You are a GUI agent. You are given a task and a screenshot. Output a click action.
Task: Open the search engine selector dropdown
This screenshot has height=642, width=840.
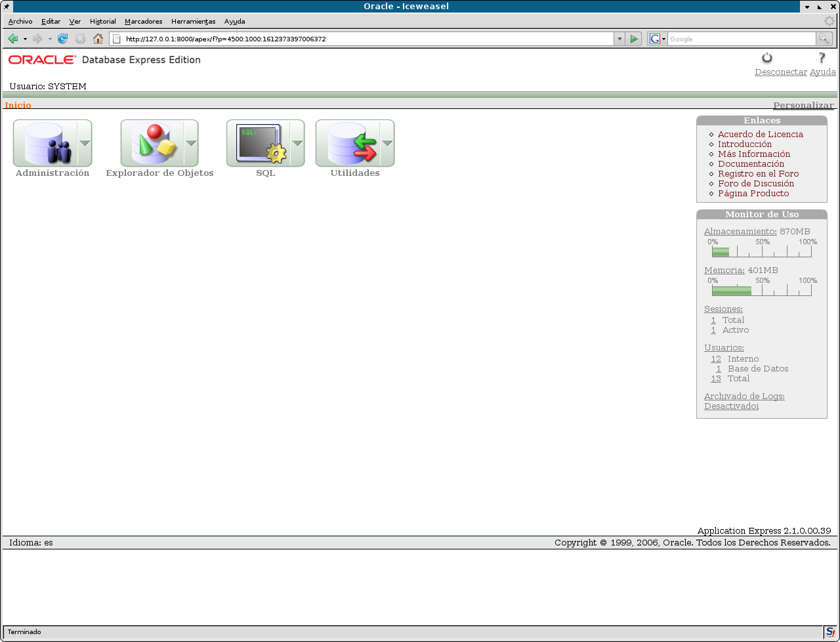(658, 39)
